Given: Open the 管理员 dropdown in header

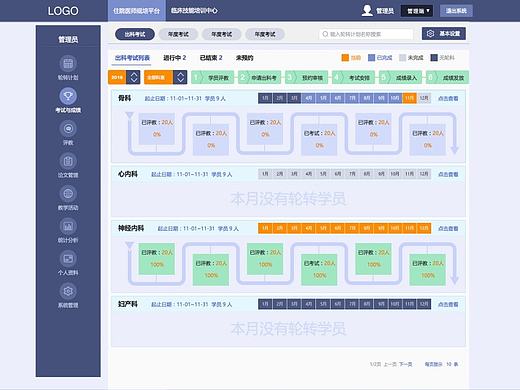Looking at the screenshot, I should click(416, 11).
